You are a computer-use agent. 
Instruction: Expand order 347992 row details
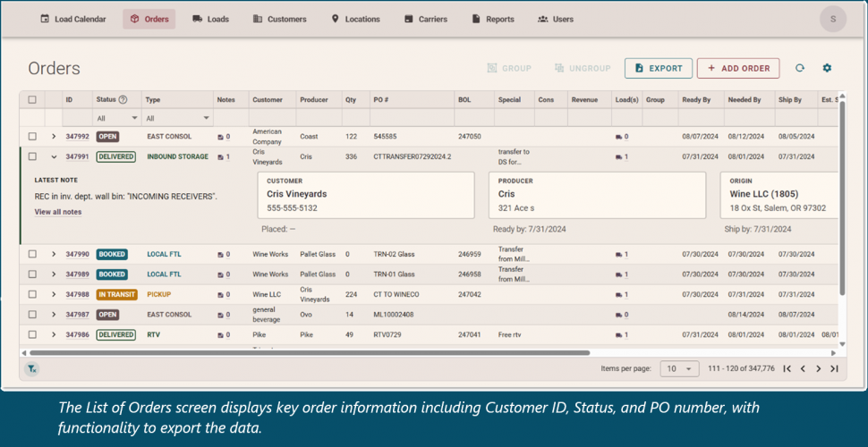pos(54,136)
